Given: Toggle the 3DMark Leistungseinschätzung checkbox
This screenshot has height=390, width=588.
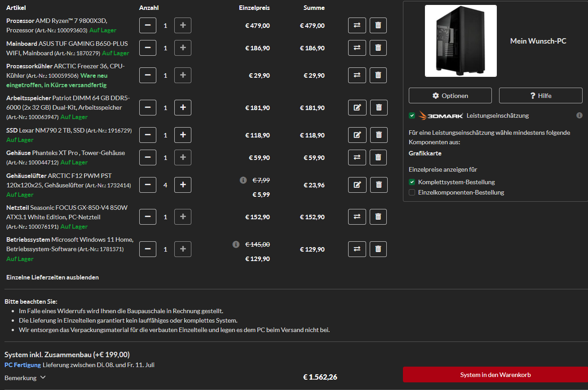Looking at the screenshot, I should coord(412,115).
